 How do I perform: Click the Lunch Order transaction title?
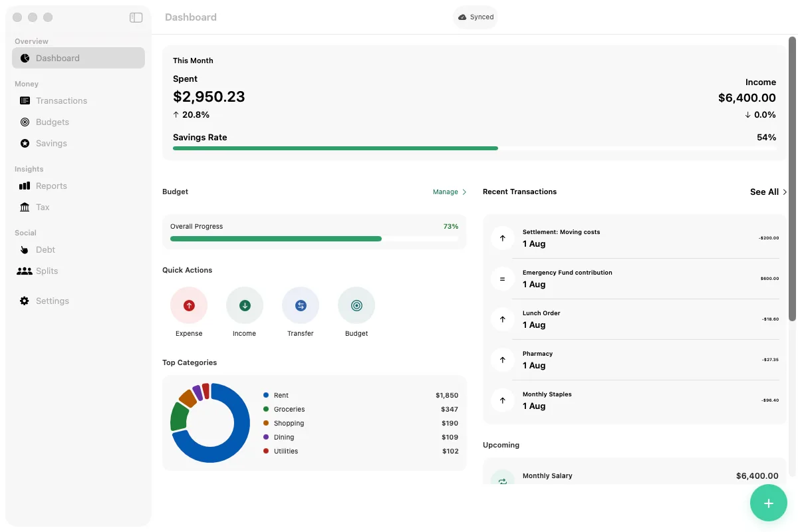[541, 313]
